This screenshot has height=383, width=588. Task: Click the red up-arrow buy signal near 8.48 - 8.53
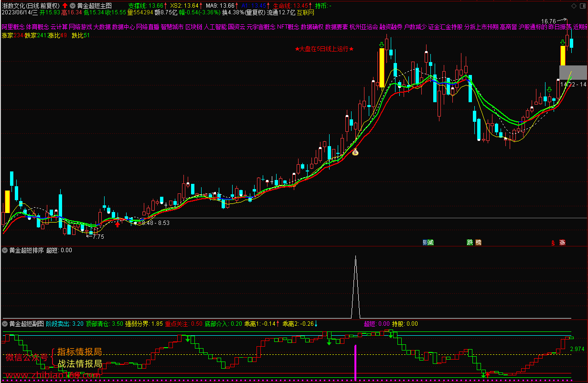[118, 223]
